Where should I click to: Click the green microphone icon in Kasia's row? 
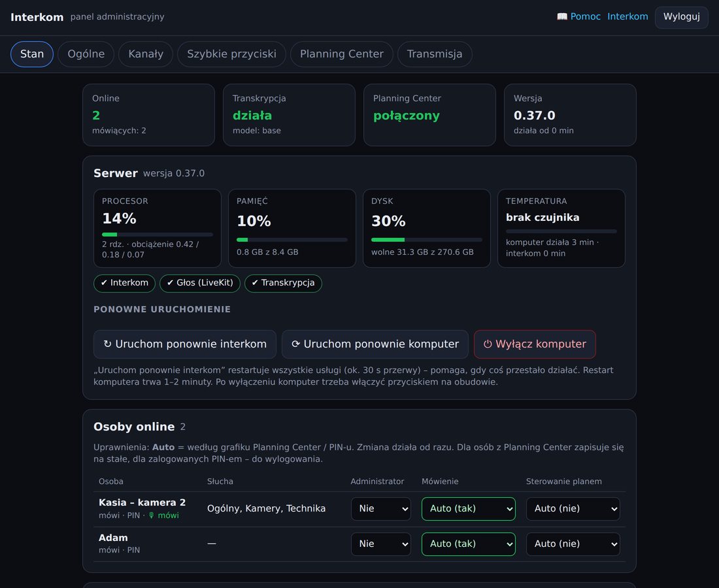click(152, 515)
